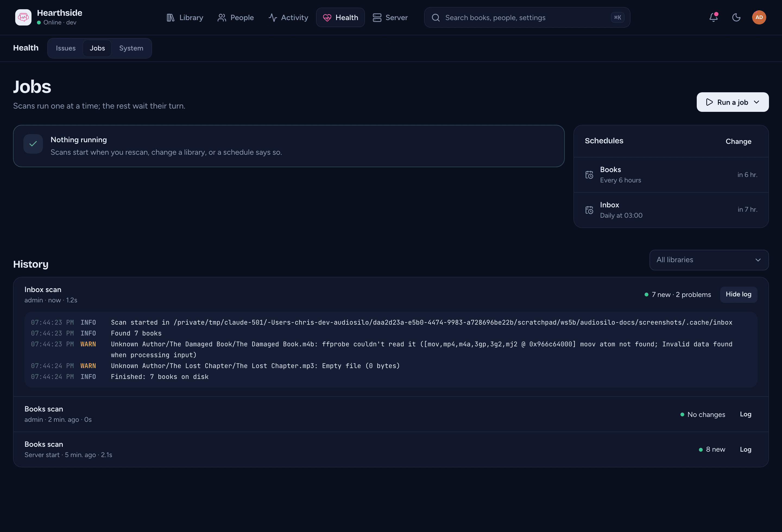The width and height of the screenshot is (782, 532).
Task: Click the Library books icon
Action: click(171, 17)
